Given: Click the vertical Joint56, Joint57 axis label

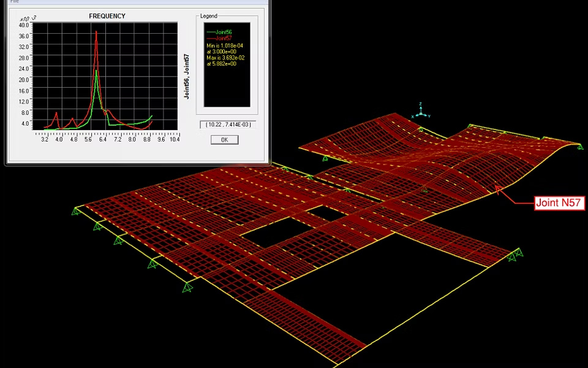Looking at the screenshot, I should (187, 77).
